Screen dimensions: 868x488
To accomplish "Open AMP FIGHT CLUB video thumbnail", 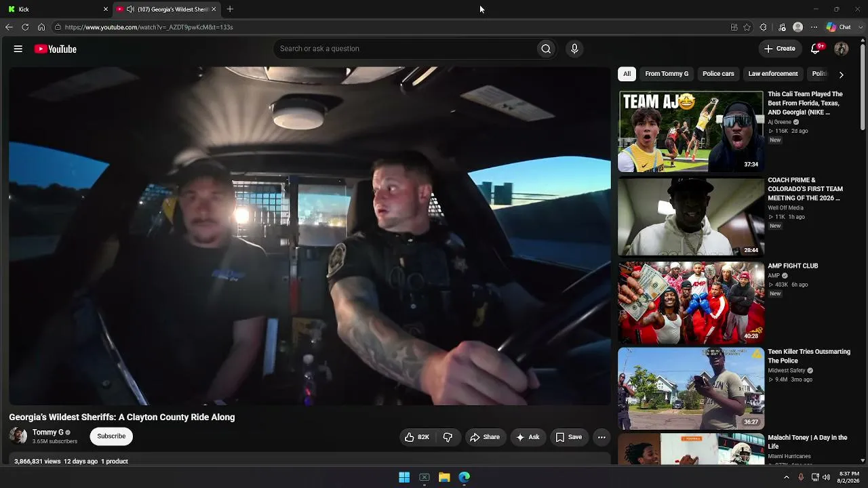I will (691, 303).
